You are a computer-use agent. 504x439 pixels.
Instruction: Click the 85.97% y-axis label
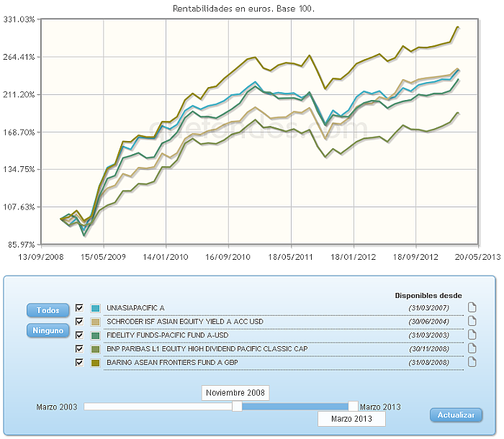click(x=21, y=245)
